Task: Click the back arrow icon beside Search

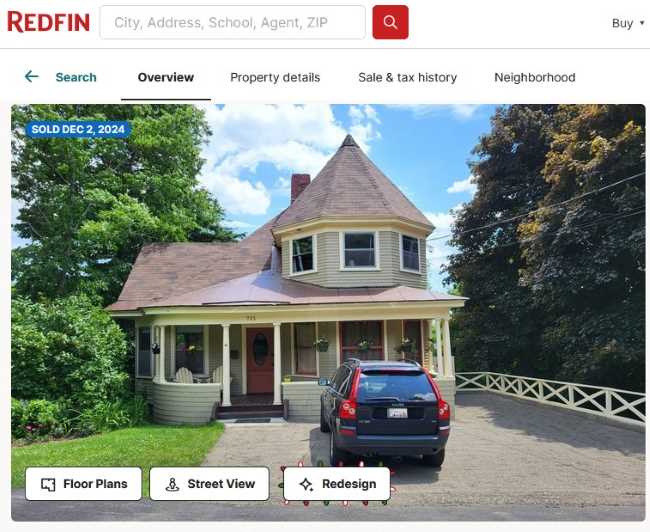Action: (x=32, y=77)
